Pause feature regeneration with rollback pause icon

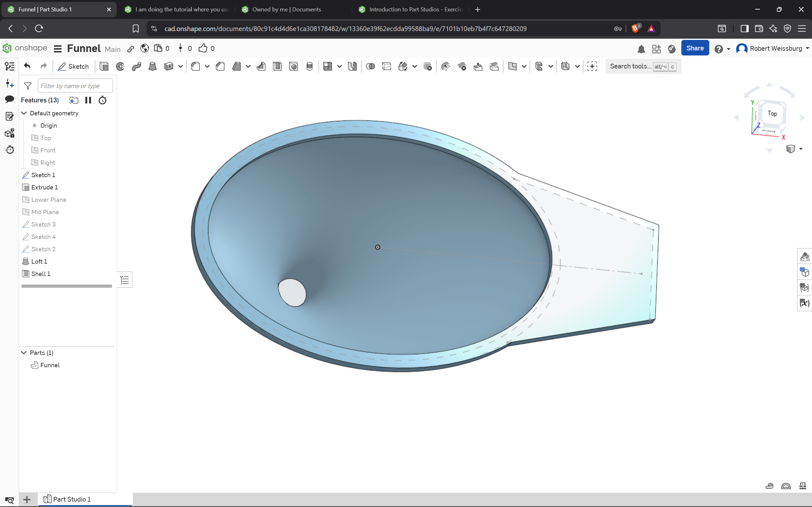(88, 100)
